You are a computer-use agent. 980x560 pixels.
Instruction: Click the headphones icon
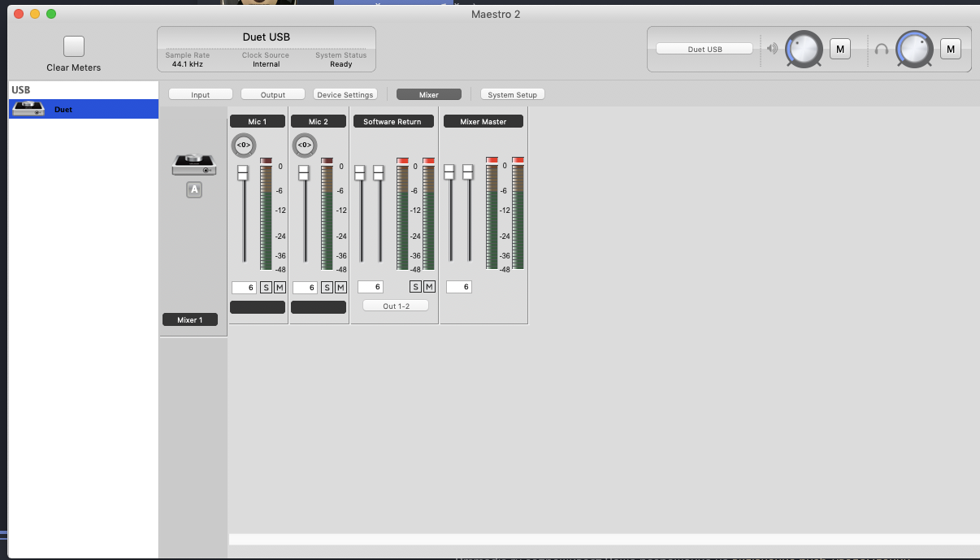pyautogui.click(x=882, y=49)
